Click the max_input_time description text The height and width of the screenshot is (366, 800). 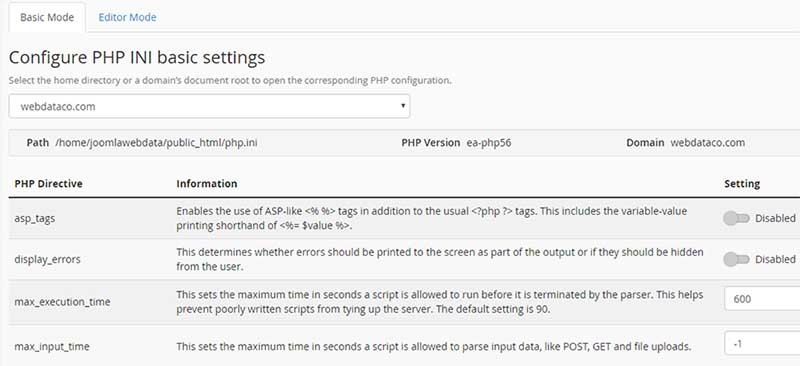click(434, 347)
